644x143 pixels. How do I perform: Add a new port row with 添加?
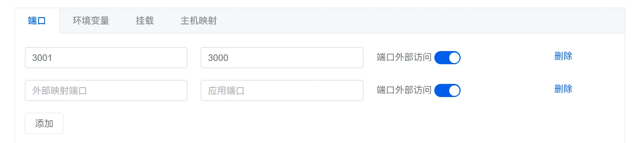(x=44, y=123)
